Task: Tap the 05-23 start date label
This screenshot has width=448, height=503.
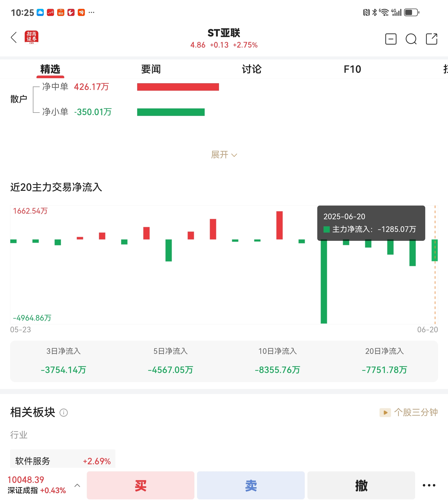Action: (20, 330)
